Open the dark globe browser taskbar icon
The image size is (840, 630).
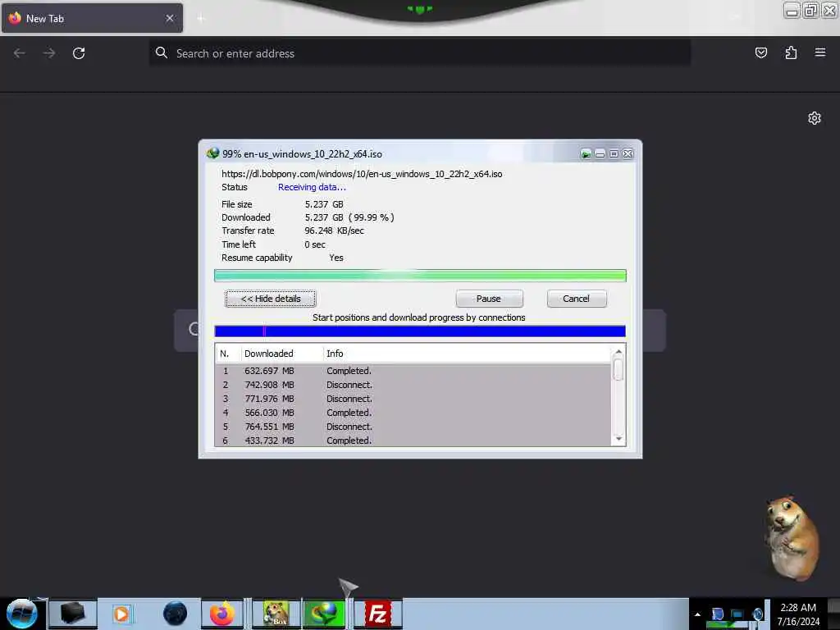pyautogui.click(x=176, y=614)
